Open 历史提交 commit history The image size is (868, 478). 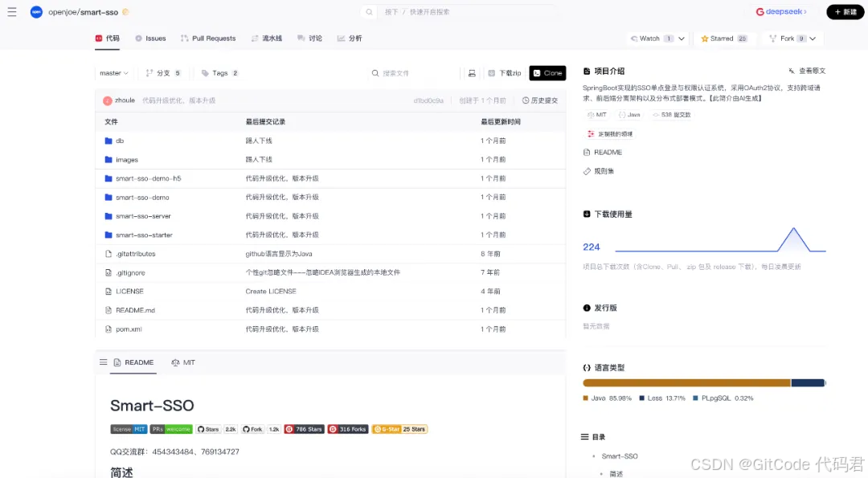click(540, 100)
